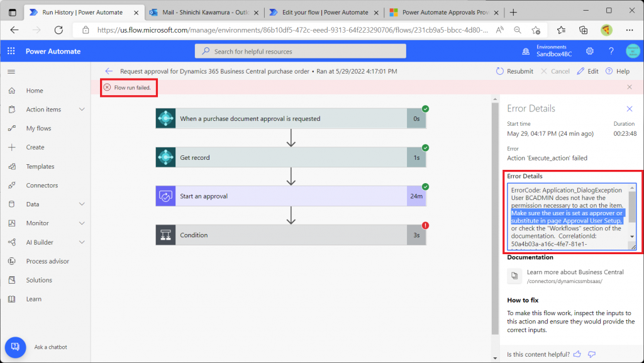
Task: Open browser settings ellipsis menu
Action: (630, 30)
